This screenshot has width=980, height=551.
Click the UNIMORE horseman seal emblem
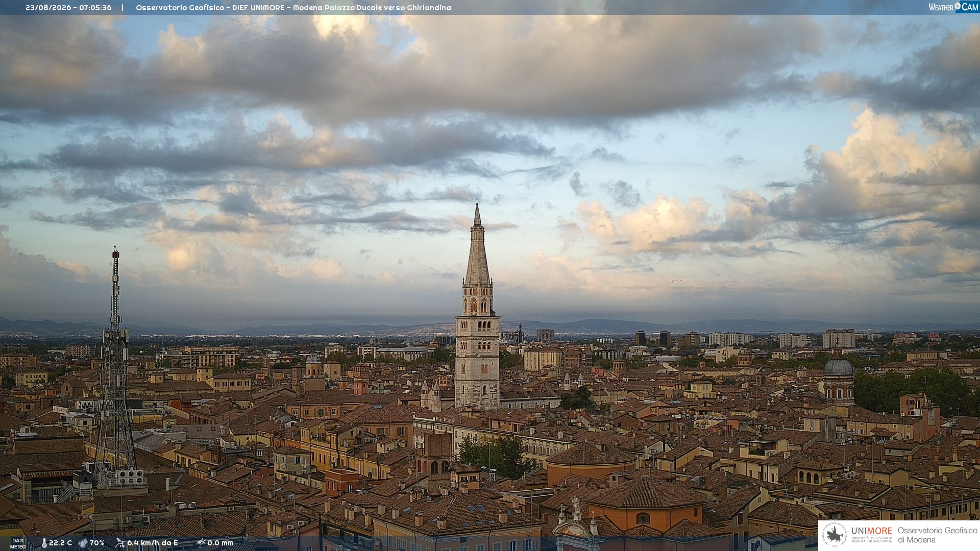coord(835,535)
